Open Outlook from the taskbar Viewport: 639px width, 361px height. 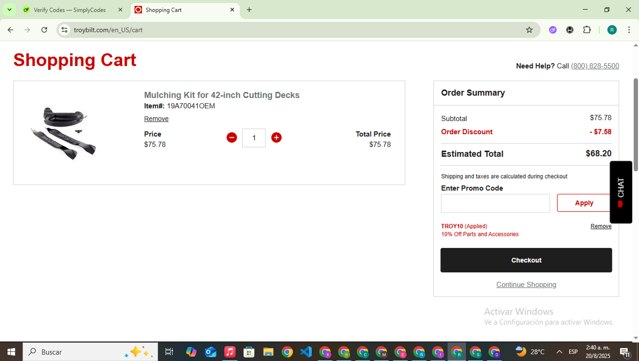click(210, 352)
